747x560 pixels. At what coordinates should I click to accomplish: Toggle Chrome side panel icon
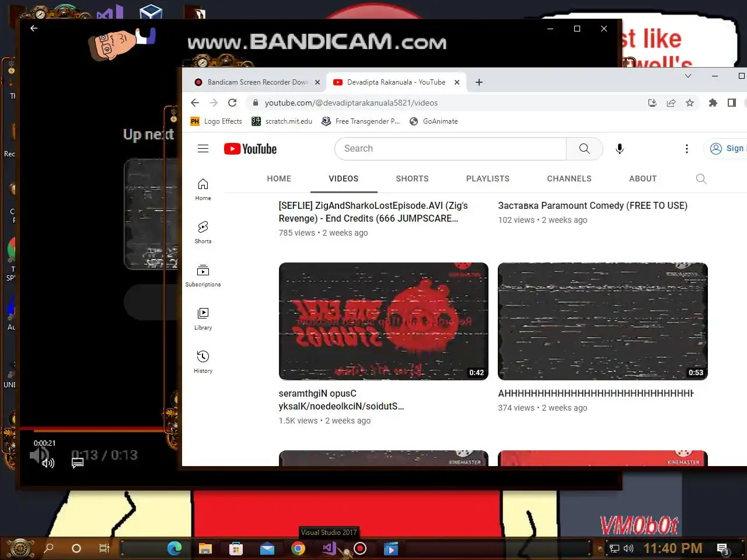[731, 103]
